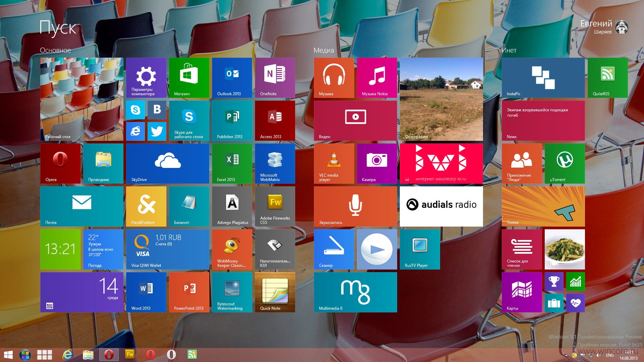The image size is (644, 362).
Task: Open the small VK 'B' tile
Action: 157,110
